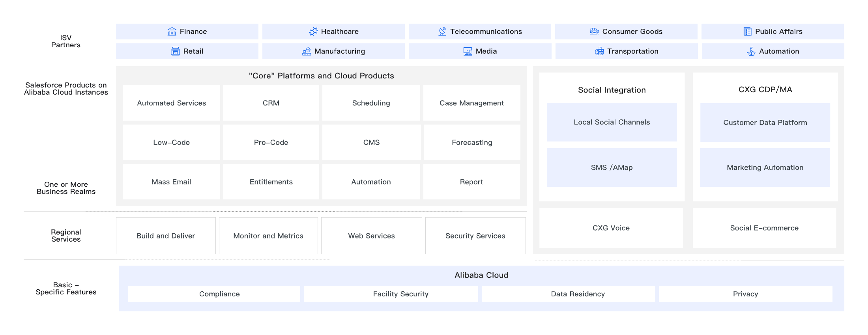Select the Manufacturing label
Image resolution: width=868 pixels, height=335 pixels.
point(340,51)
